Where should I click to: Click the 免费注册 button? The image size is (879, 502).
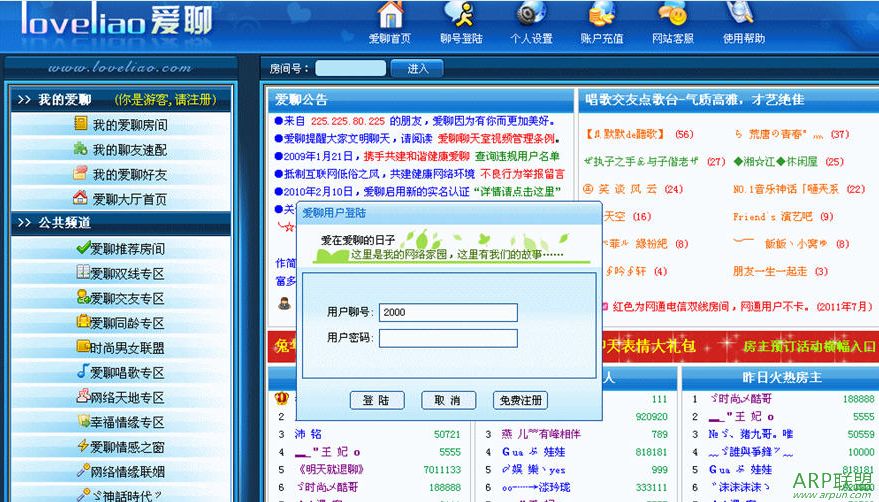[x=520, y=400]
